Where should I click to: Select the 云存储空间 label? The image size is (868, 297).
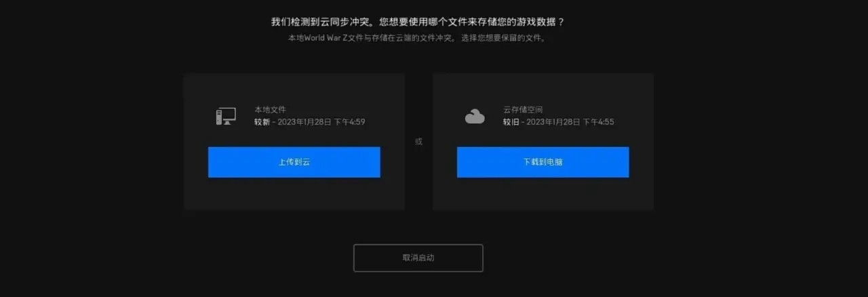[523, 109]
